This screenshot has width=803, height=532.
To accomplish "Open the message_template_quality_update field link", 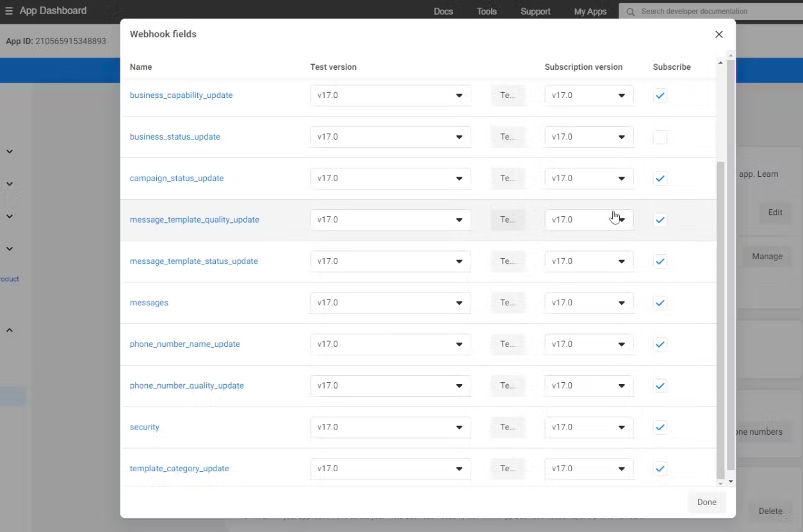I will coord(195,220).
